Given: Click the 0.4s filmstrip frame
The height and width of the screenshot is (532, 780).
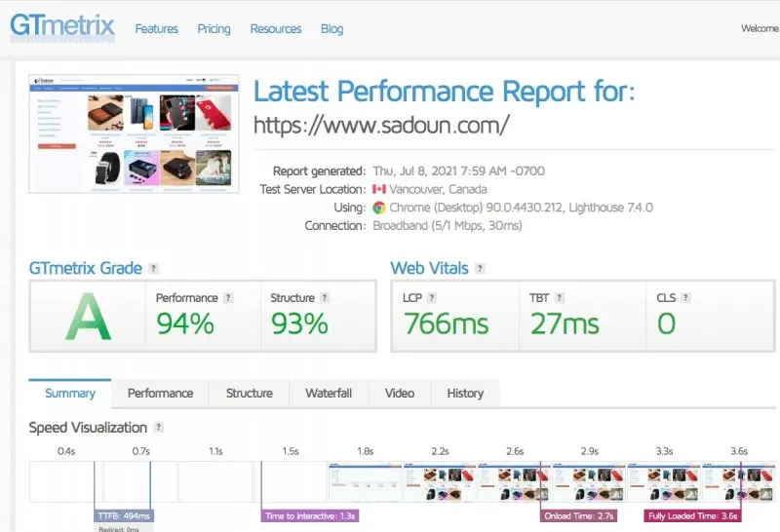Looking at the screenshot, I should 65,481.
